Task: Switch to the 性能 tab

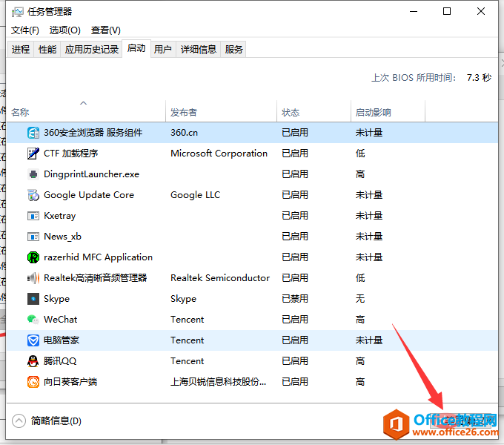Action: [47, 49]
